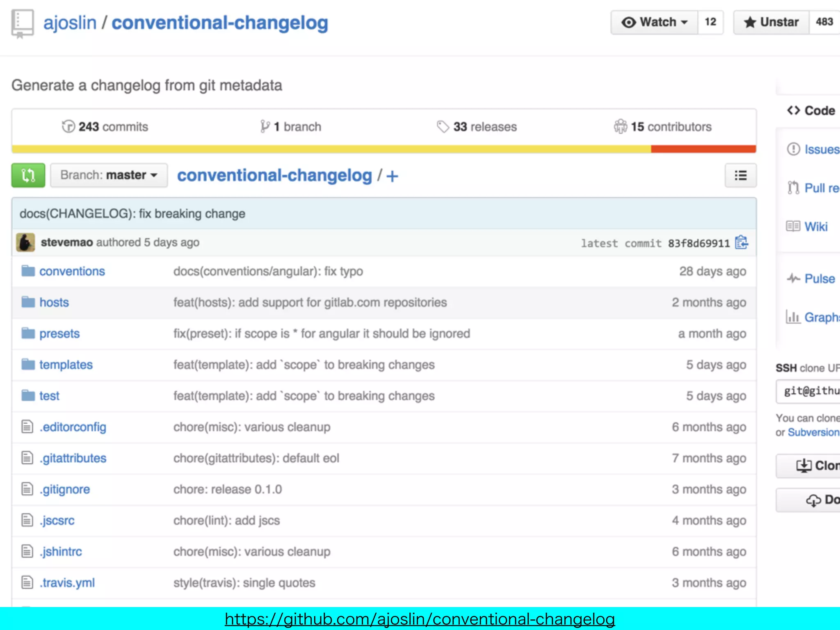Open the .jscsrc file
This screenshot has width=840, height=630.
click(x=57, y=521)
